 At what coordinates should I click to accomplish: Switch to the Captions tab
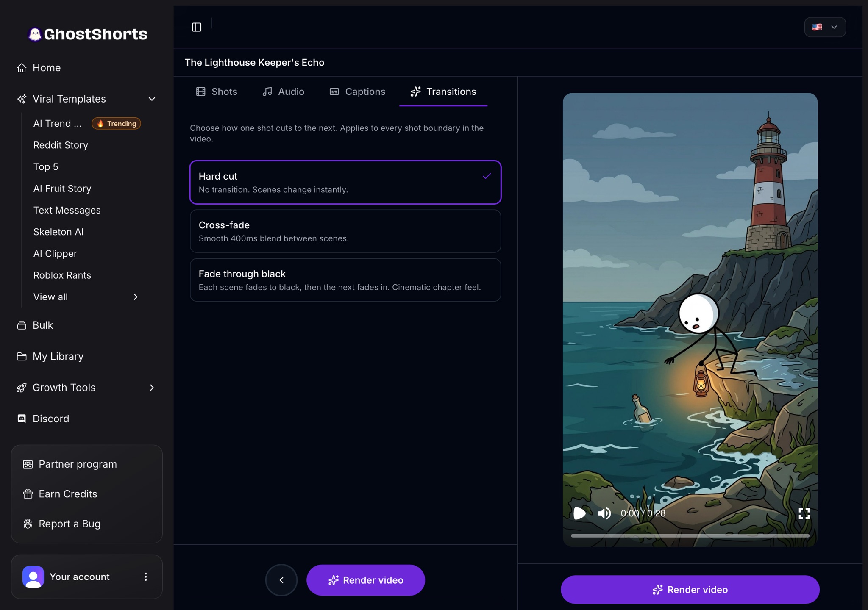click(357, 92)
